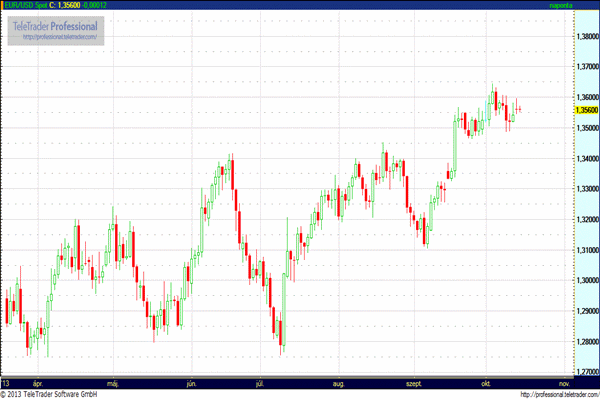Select the okt. marker on the time axis
The height and width of the screenshot is (400, 600).
point(488,383)
